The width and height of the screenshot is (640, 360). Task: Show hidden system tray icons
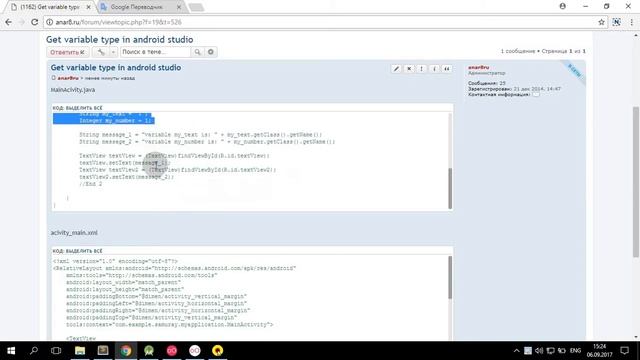click(x=516, y=351)
